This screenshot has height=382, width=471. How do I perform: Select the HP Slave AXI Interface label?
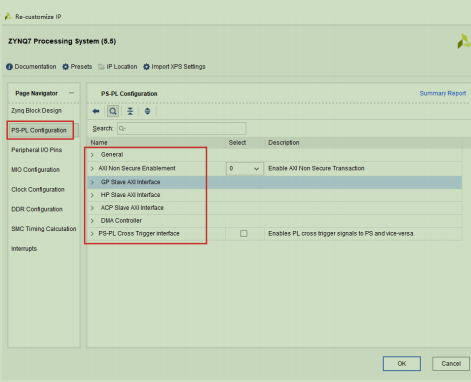(x=131, y=195)
